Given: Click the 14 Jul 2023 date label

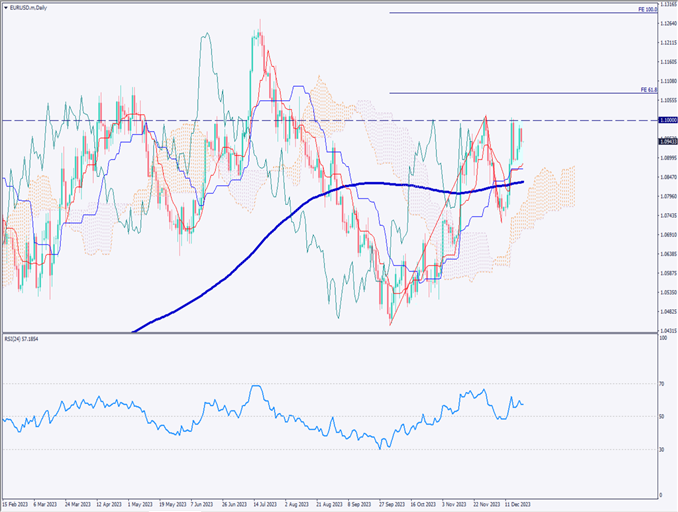Looking at the screenshot, I should tap(263, 505).
